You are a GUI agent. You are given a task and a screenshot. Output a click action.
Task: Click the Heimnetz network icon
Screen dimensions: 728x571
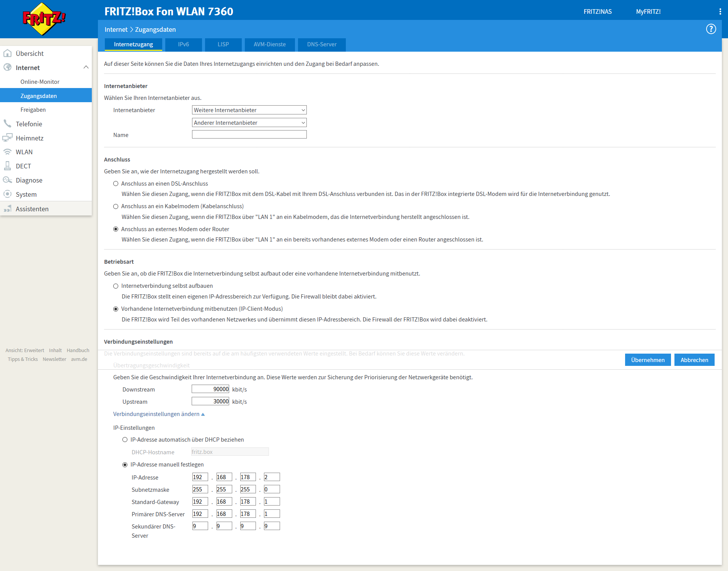(x=7, y=138)
